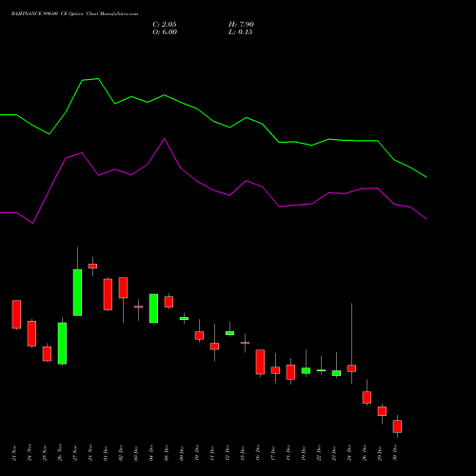Click the highest peak of the purple indicator line
Screen dimensions: 476x476
[x=164, y=139]
